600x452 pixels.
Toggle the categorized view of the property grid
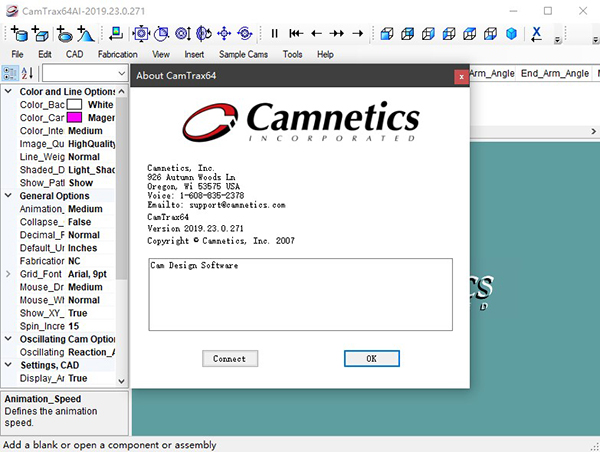[x=10, y=73]
